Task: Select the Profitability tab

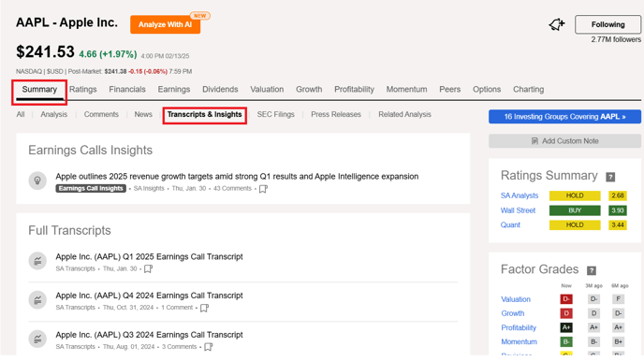Action: tap(354, 90)
